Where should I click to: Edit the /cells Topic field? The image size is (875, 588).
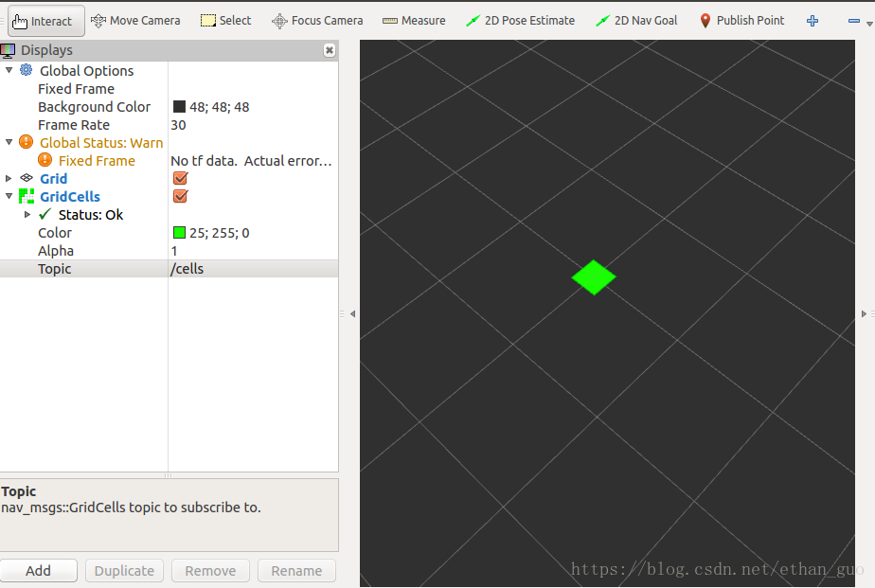(x=254, y=269)
